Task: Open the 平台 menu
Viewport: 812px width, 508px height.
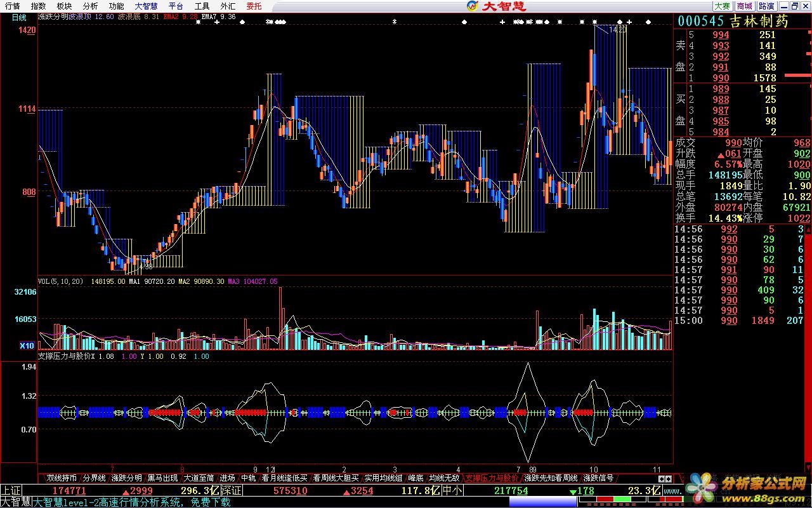Action: click(176, 6)
